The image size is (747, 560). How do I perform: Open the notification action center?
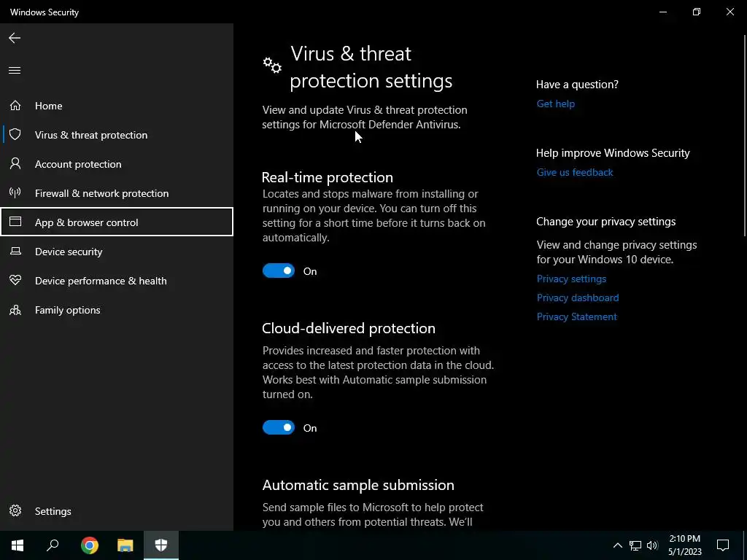pos(723,545)
